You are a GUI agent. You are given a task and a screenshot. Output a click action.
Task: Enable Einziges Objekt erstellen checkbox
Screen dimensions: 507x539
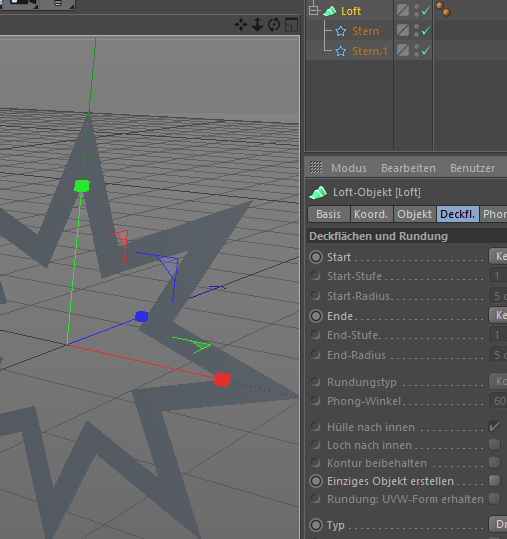(494, 480)
